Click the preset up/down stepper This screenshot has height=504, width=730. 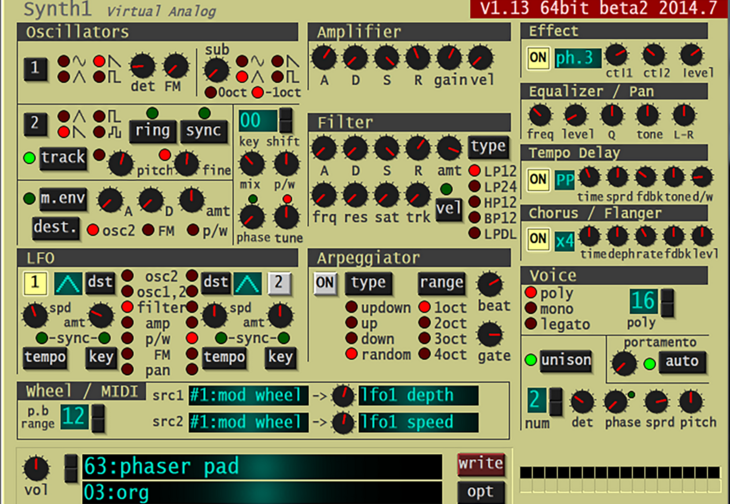click(71, 468)
